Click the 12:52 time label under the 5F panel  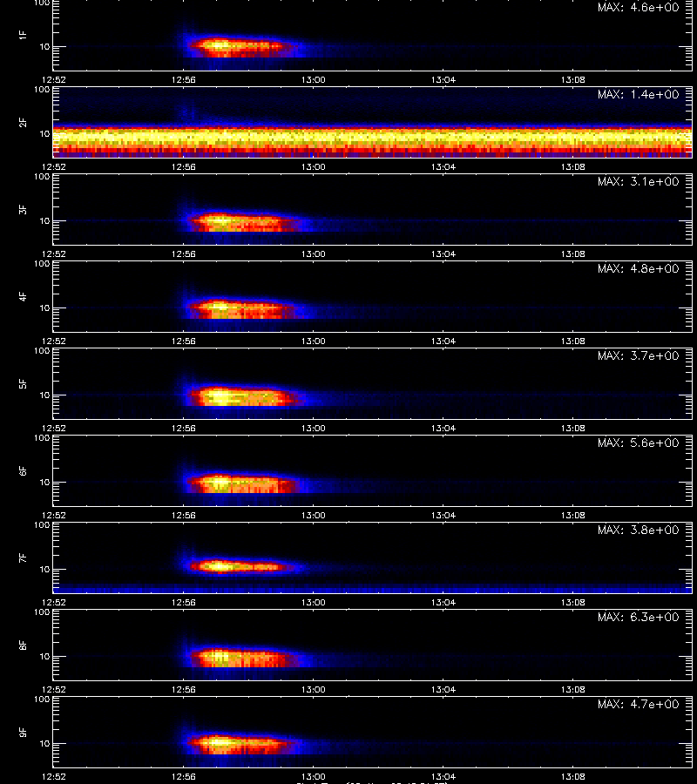[53, 429]
